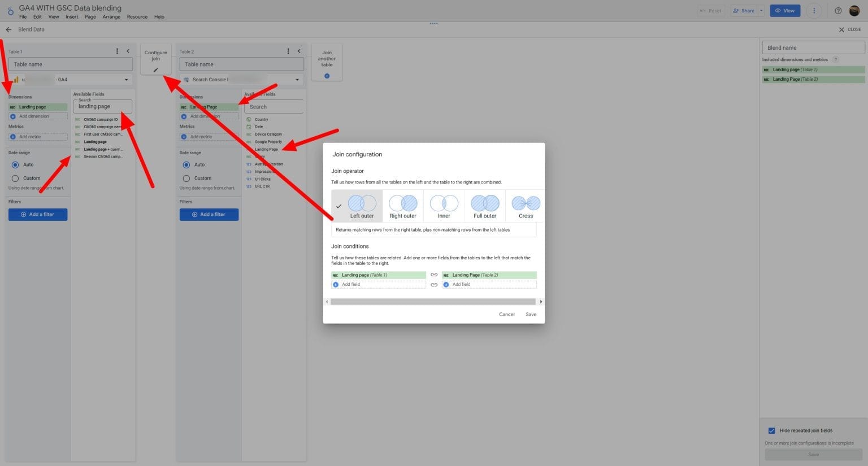
Task: Click the link icon between join condition fields
Action: click(434, 275)
